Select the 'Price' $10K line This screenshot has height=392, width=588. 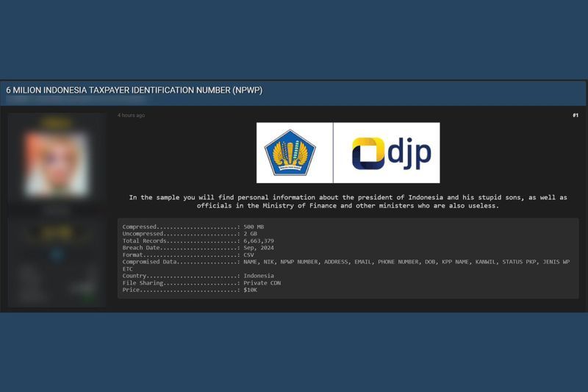[190, 290]
